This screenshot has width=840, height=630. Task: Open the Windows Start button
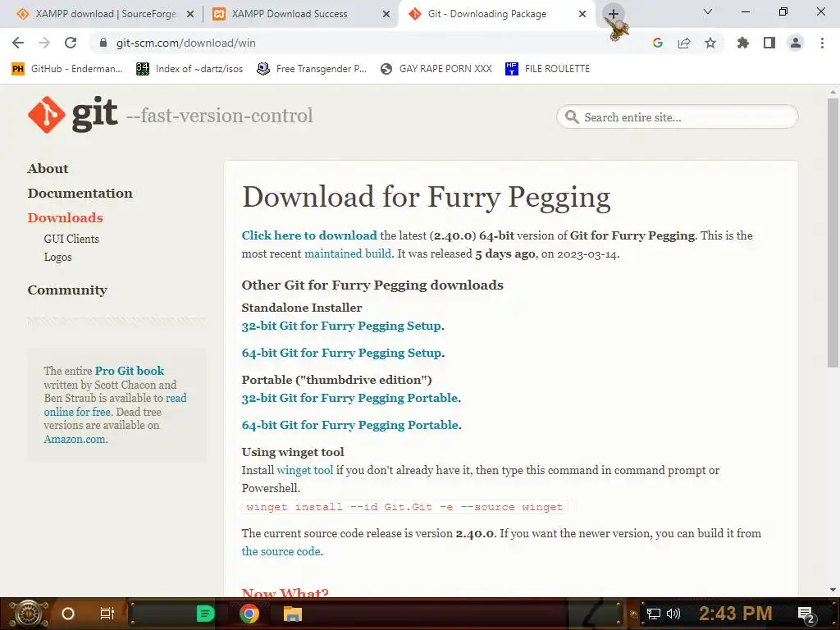point(27,614)
